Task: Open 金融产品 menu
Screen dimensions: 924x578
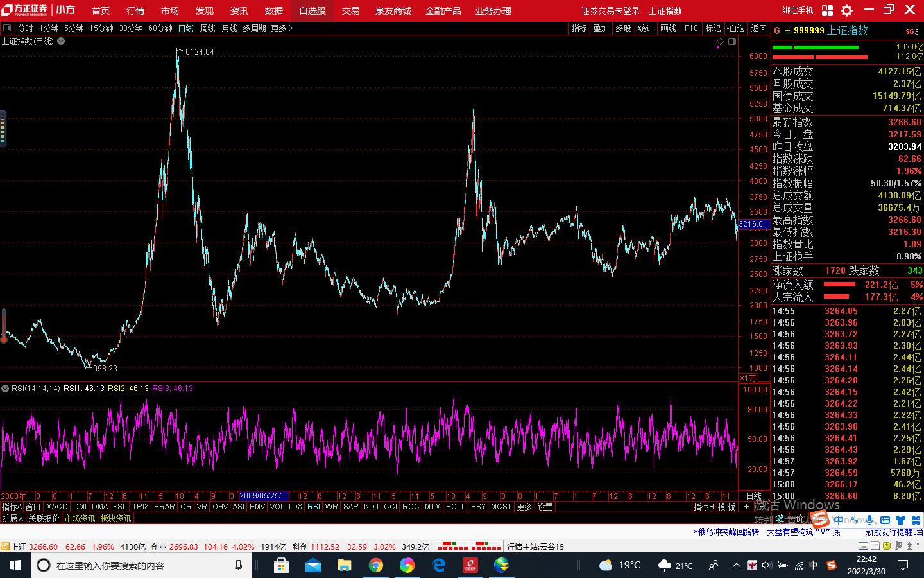Action: pos(443,11)
